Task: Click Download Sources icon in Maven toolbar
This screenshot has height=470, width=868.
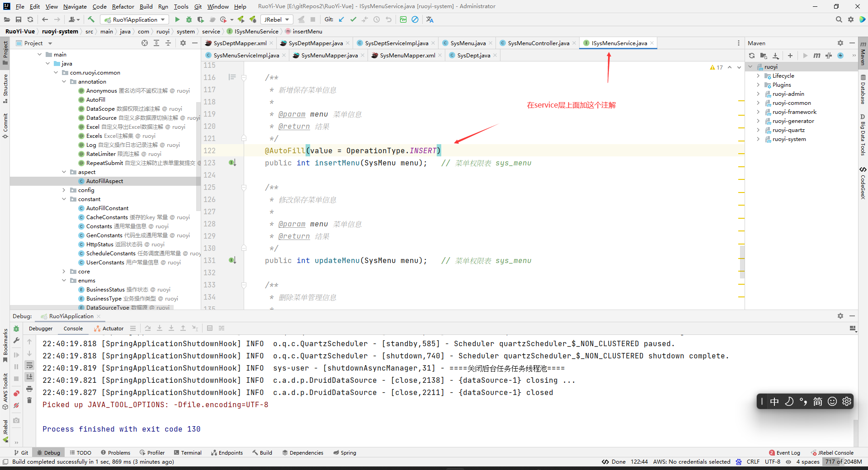Action: pyautogui.click(x=776, y=56)
